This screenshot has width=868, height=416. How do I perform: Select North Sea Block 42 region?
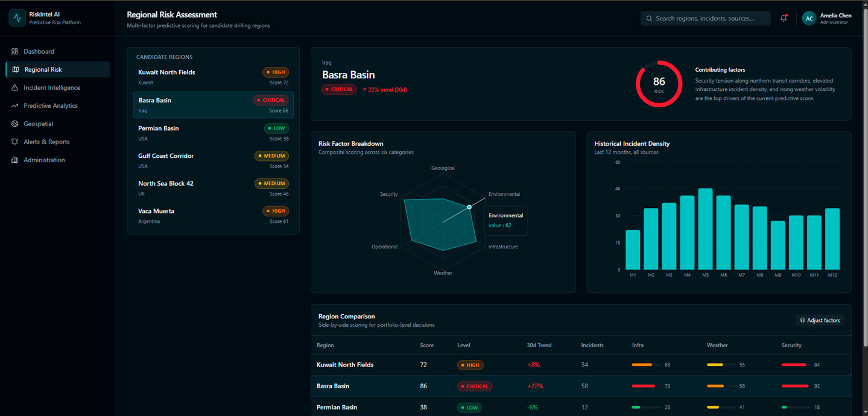[214, 188]
